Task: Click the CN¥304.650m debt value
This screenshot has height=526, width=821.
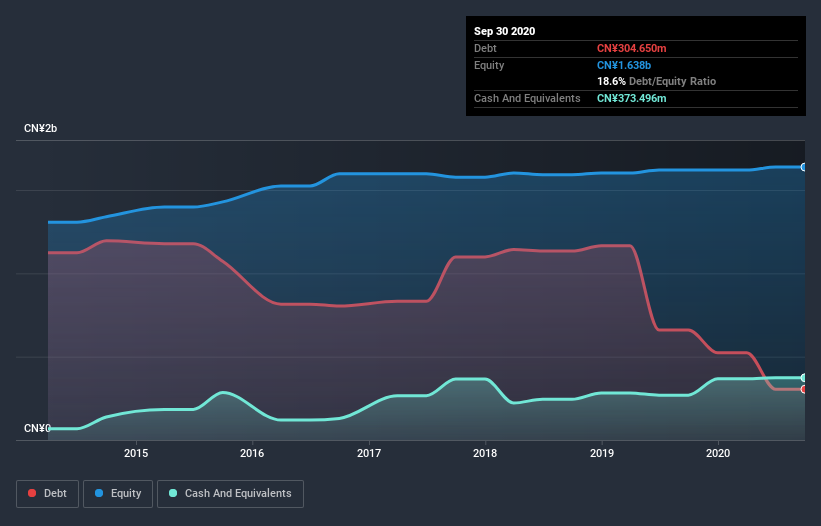Action: click(631, 49)
